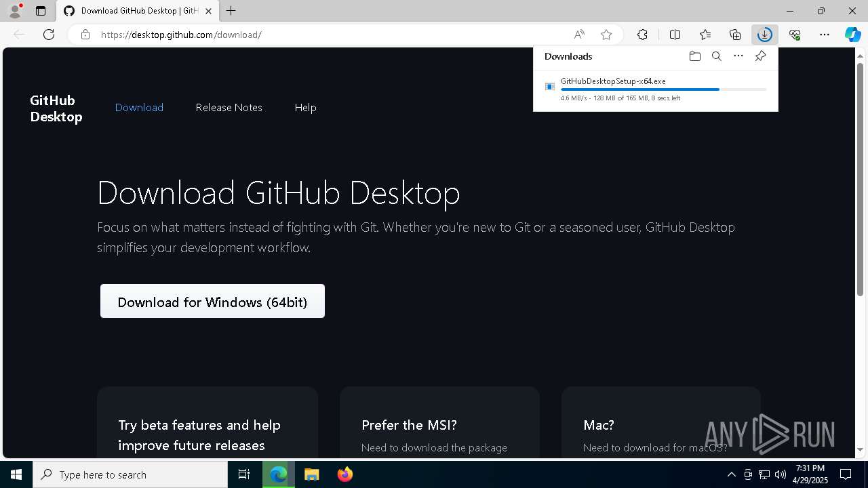Screen dimensions: 868x488
Task: Open Read aloud from address bar
Action: 579,35
